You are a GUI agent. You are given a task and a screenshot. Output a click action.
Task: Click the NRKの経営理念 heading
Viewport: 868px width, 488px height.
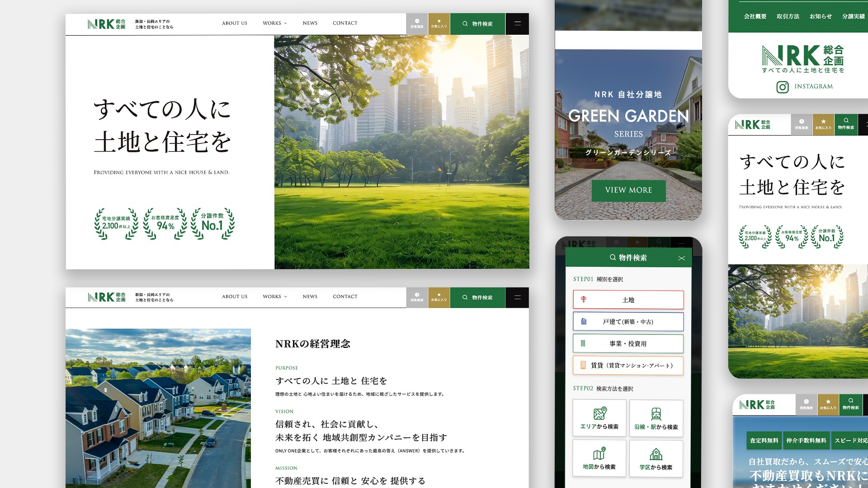(313, 344)
